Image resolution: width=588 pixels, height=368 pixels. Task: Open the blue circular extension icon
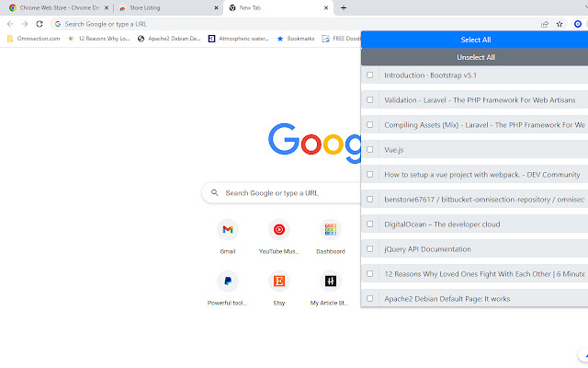pyautogui.click(x=578, y=24)
